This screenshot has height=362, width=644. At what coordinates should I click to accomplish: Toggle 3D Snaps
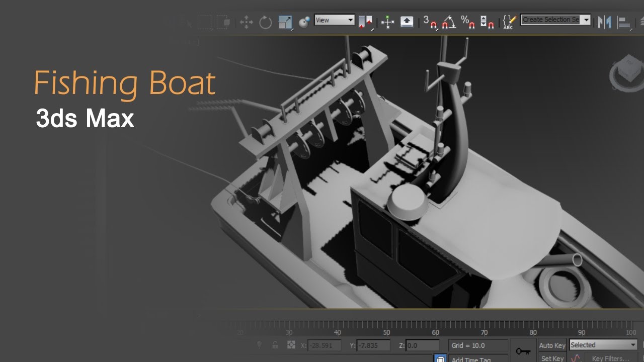pyautogui.click(x=430, y=22)
